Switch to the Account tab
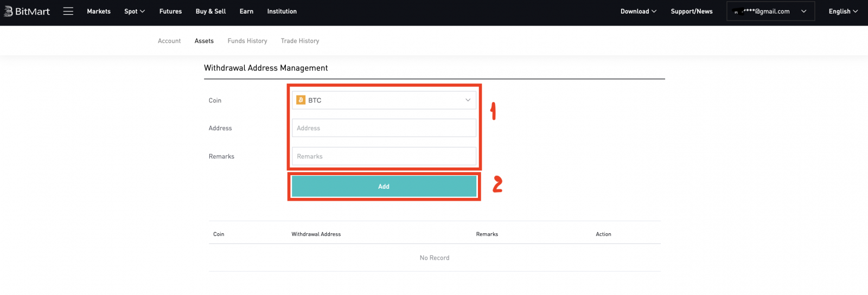The width and height of the screenshot is (868, 295). [169, 41]
